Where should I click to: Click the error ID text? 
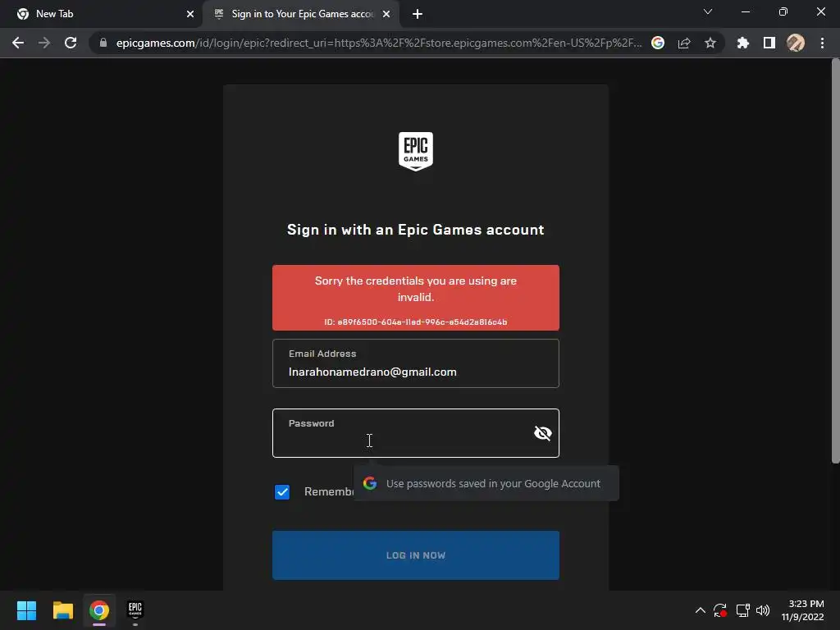416,322
